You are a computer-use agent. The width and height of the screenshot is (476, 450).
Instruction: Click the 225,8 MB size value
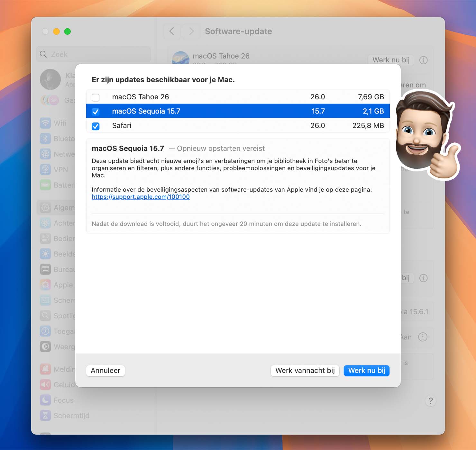368,125
